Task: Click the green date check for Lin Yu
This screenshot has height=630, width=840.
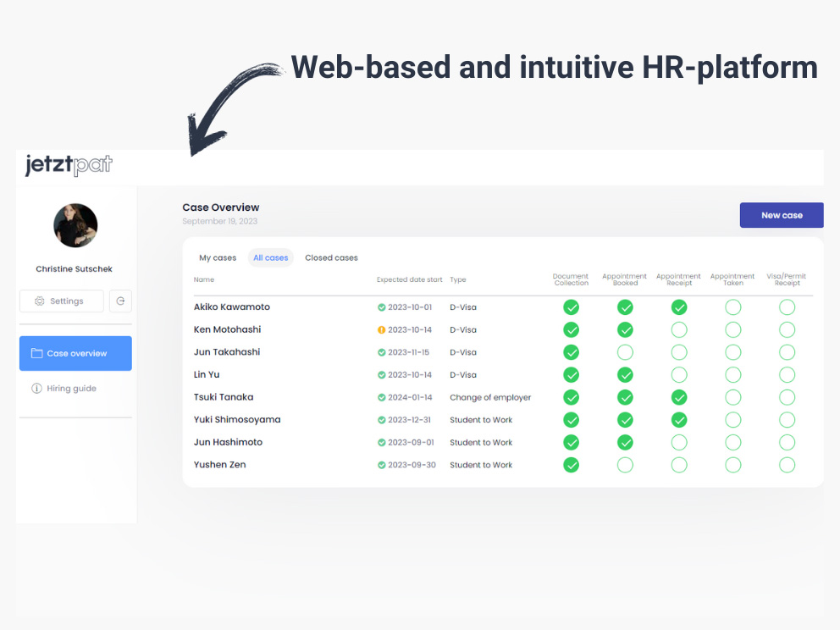Action: pos(381,375)
